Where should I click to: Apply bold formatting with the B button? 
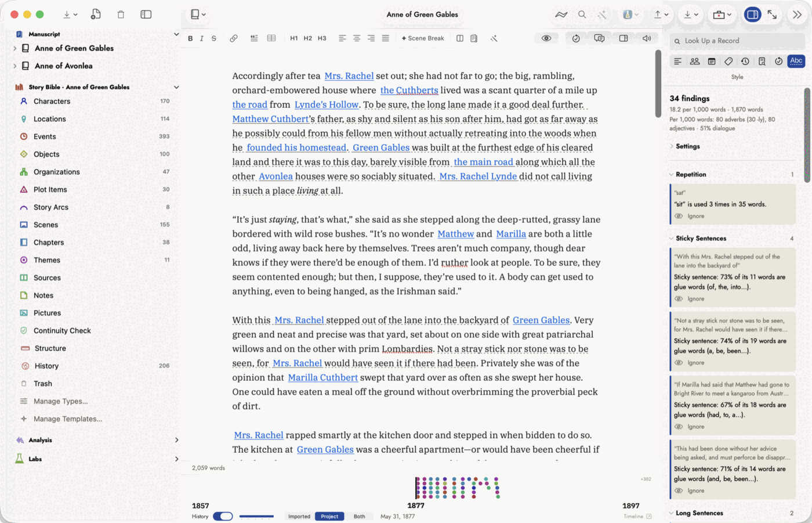(x=190, y=38)
